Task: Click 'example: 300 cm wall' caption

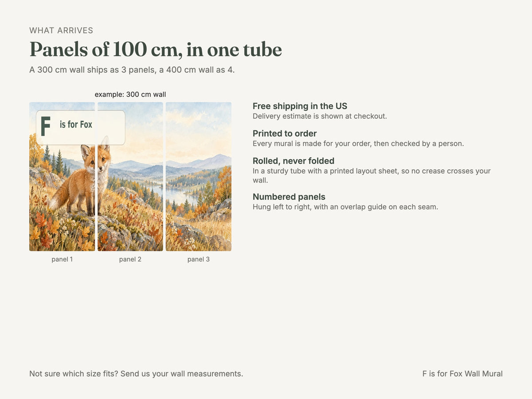Action: [130, 94]
